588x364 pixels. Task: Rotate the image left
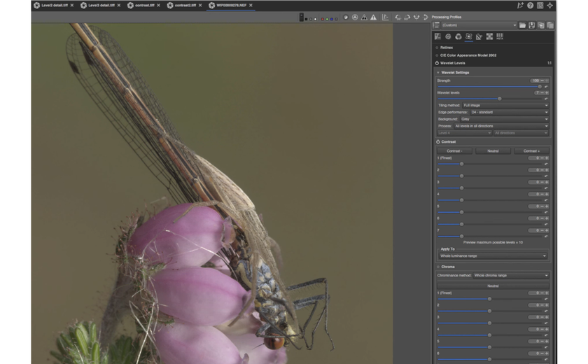[398, 17]
